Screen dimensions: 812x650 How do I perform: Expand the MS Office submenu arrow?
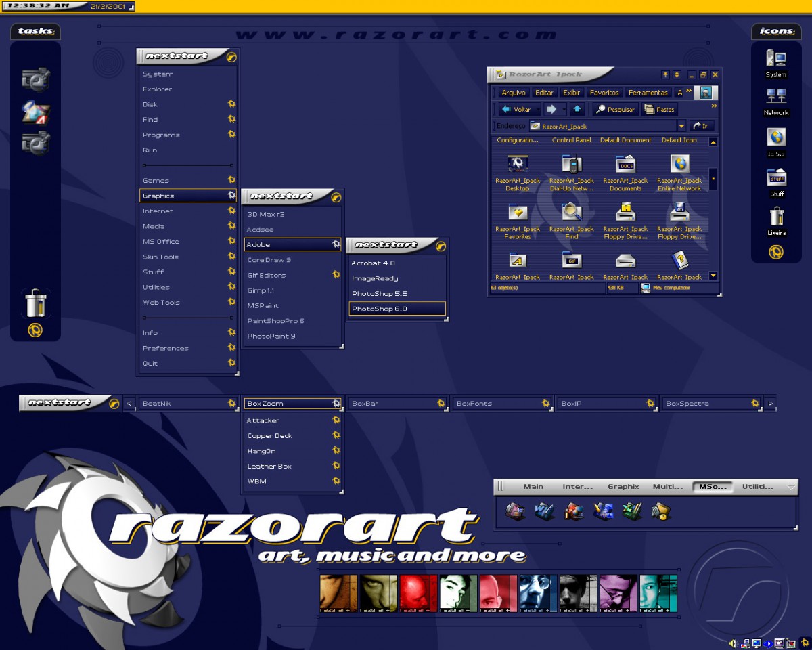(x=231, y=241)
